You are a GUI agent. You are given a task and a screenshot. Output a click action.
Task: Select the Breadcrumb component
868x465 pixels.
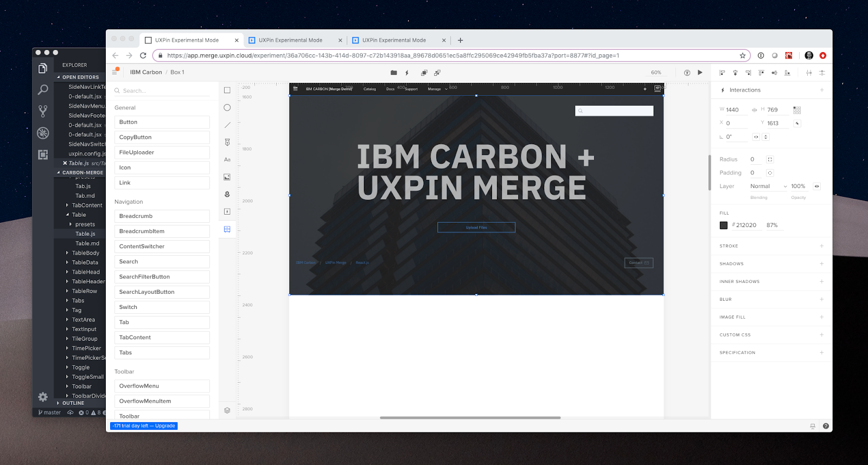[x=162, y=216]
